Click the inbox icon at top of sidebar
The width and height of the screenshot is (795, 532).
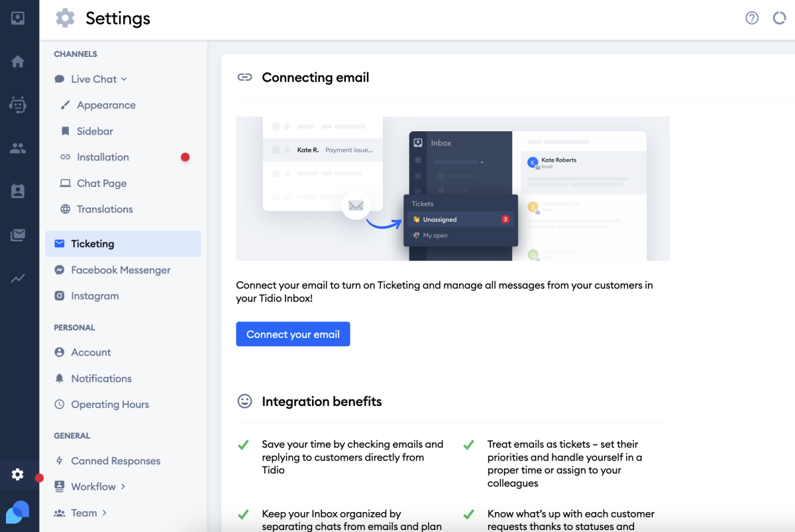19,18
